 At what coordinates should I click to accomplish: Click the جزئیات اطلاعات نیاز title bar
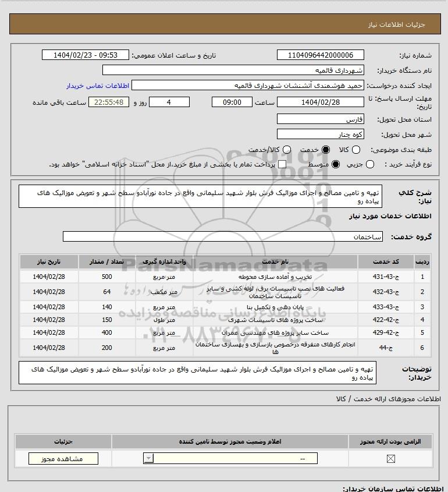[225, 24]
